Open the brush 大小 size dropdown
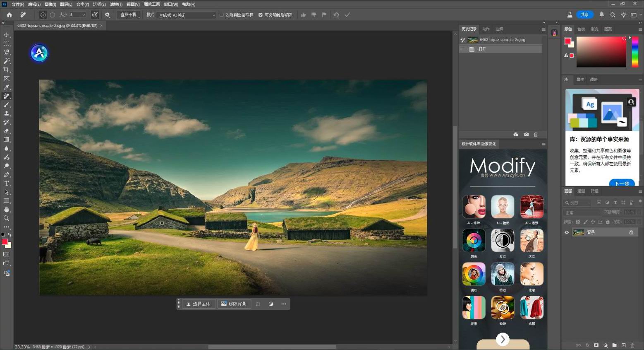This screenshot has height=350, width=644. coord(84,15)
